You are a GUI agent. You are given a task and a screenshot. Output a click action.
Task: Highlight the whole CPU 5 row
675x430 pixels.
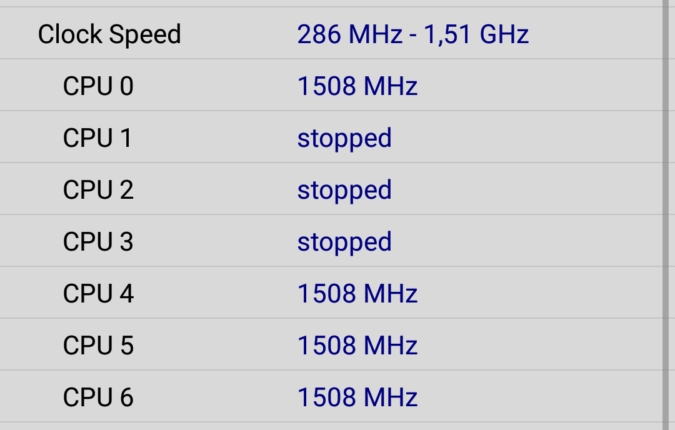tap(520, 346)
